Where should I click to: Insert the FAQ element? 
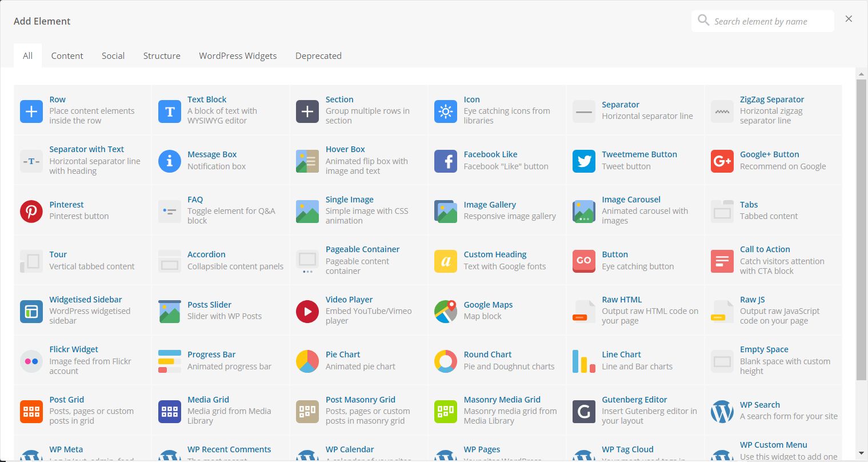pyautogui.click(x=221, y=210)
